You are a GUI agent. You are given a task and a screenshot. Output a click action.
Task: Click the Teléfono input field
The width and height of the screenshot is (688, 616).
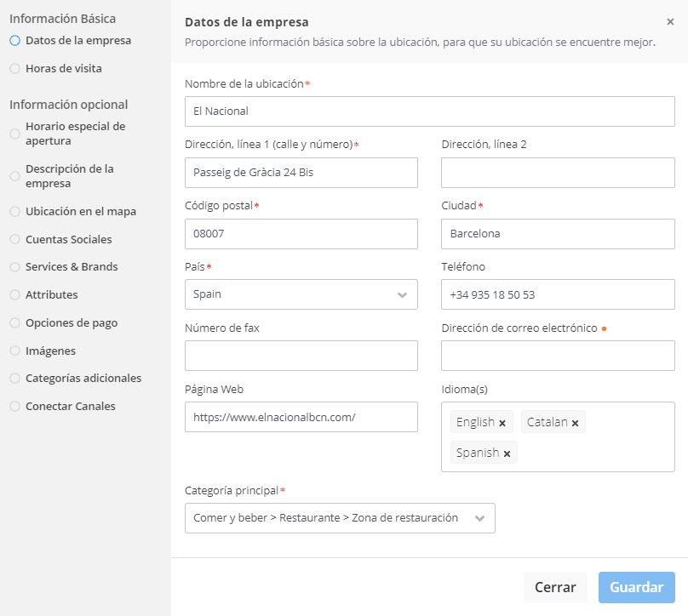point(558,294)
